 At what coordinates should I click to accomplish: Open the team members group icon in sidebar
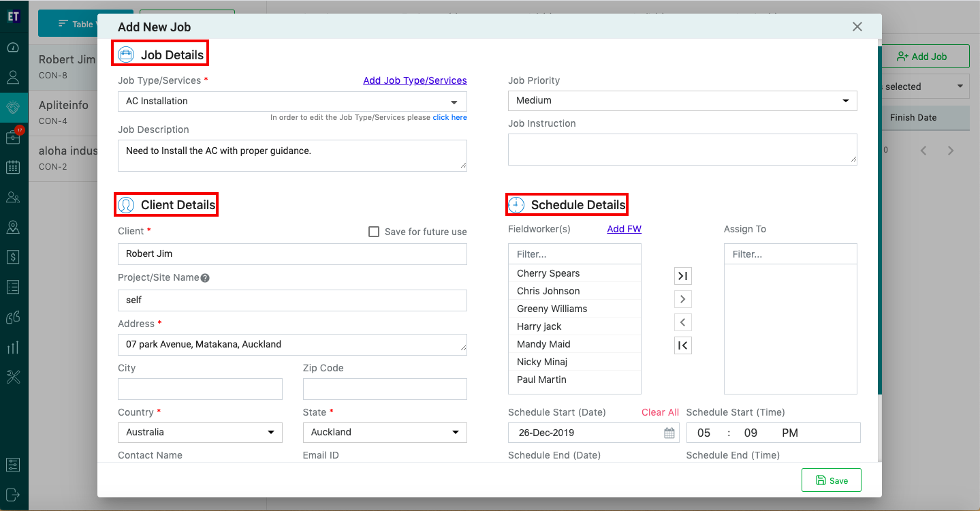13,197
